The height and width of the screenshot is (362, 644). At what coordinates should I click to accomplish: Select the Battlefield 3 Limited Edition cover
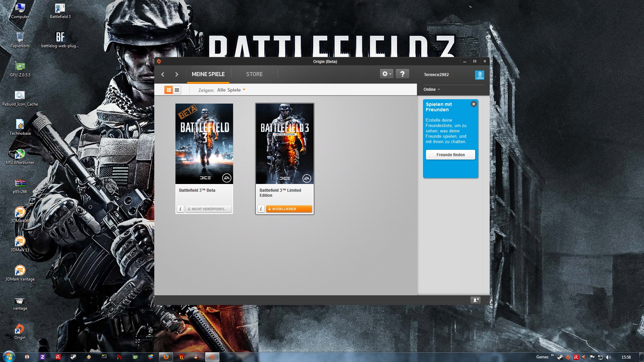[285, 143]
